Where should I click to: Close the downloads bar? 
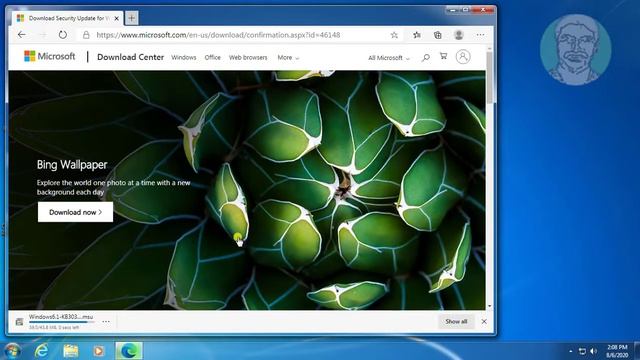tap(484, 322)
